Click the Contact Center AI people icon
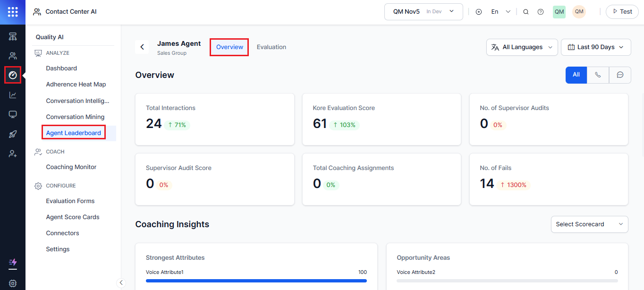Image resolution: width=644 pixels, height=290 pixels. tap(37, 12)
